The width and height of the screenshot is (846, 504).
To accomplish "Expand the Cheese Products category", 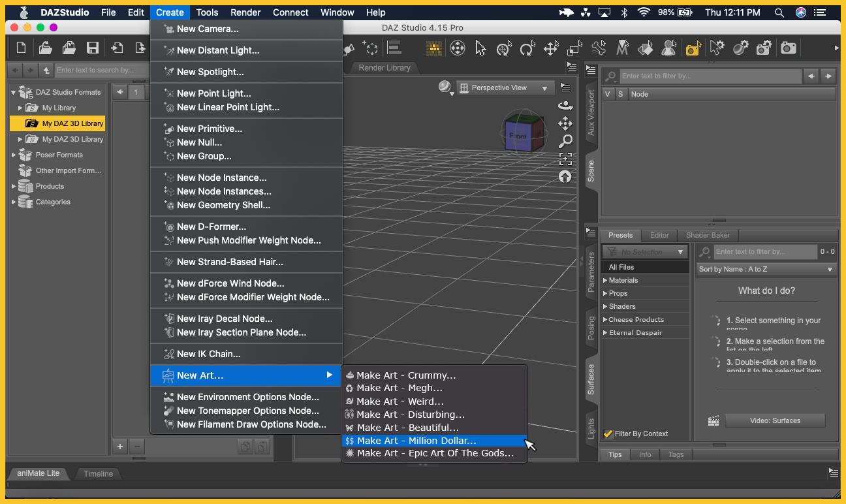I will [x=605, y=319].
